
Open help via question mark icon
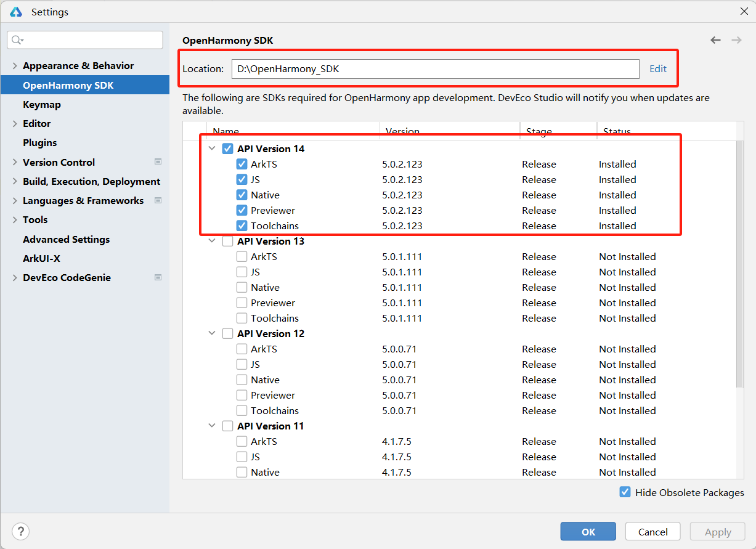pyautogui.click(x=20, y=531)
